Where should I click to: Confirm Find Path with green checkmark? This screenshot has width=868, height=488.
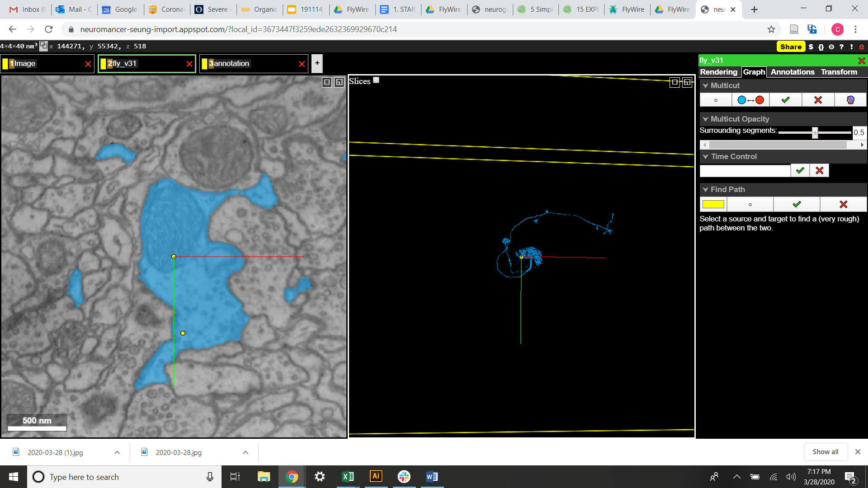tap(797, 204)
